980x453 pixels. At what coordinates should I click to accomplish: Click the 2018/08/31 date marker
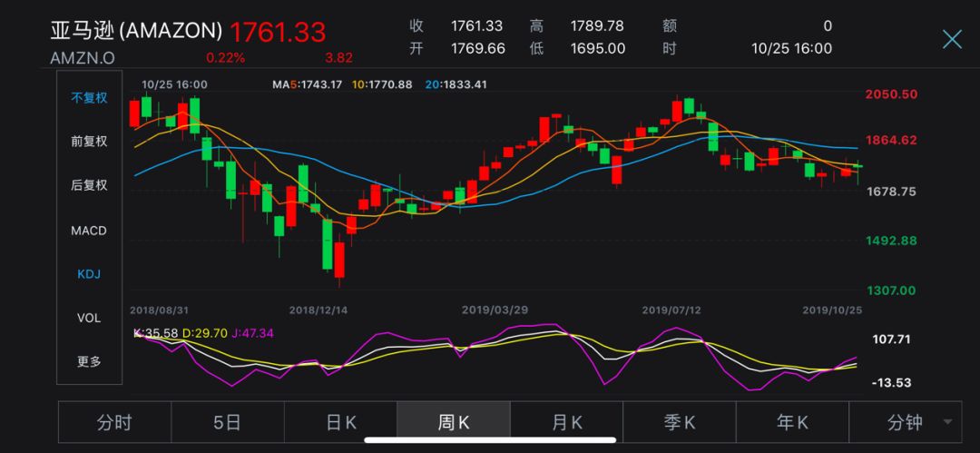click(160, 310)
